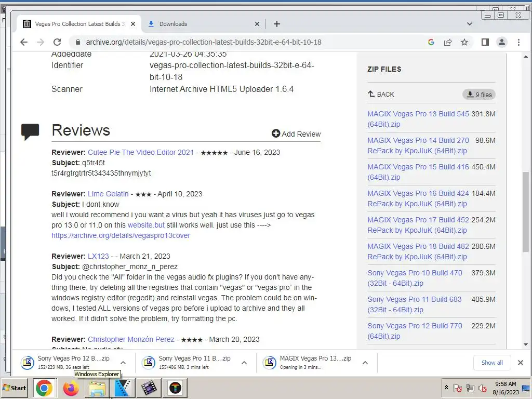Open a new browser tab

277,24
